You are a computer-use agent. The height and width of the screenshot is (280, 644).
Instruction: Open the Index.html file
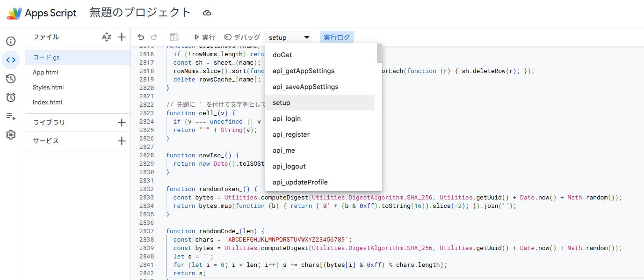click(78, 103)
